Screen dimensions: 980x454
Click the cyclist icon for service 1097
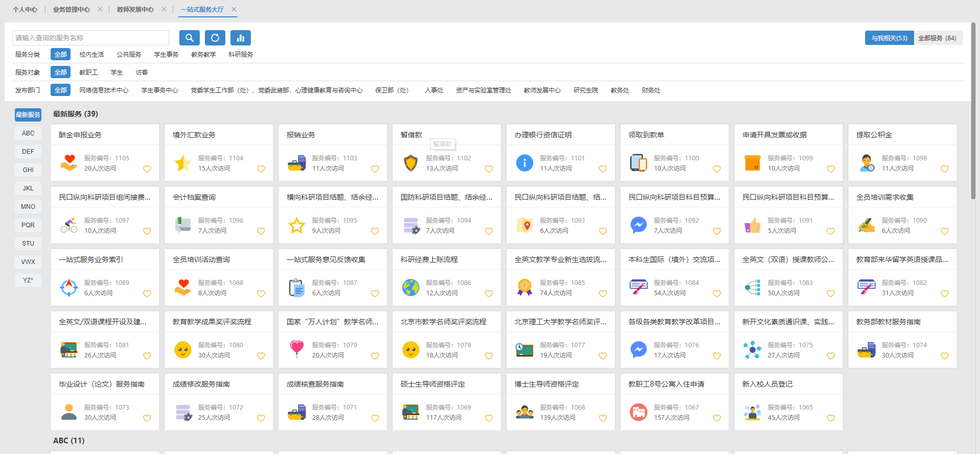(69, 226)
